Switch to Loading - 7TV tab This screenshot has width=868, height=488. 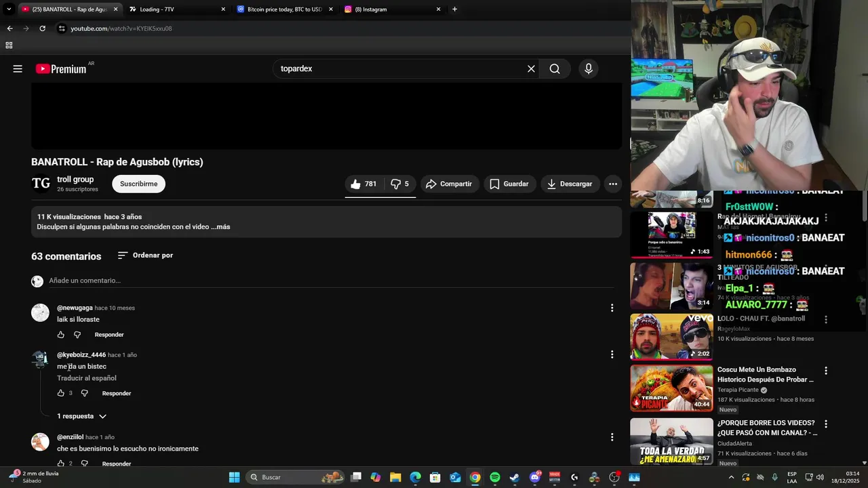tap(176, 9)
